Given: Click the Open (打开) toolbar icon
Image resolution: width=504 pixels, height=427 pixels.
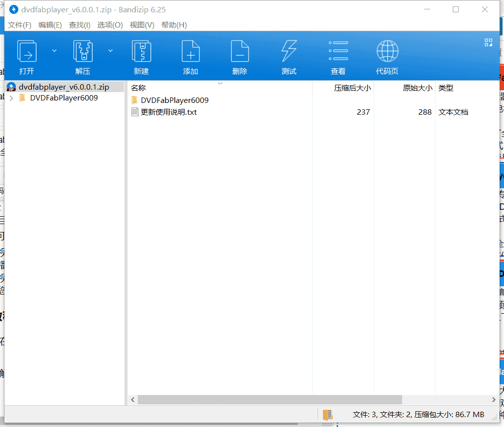Looking at the screenshot, I should [27, 51].
